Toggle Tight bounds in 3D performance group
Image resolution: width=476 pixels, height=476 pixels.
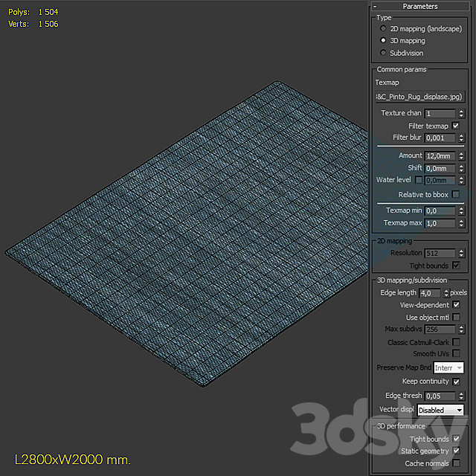456,439
